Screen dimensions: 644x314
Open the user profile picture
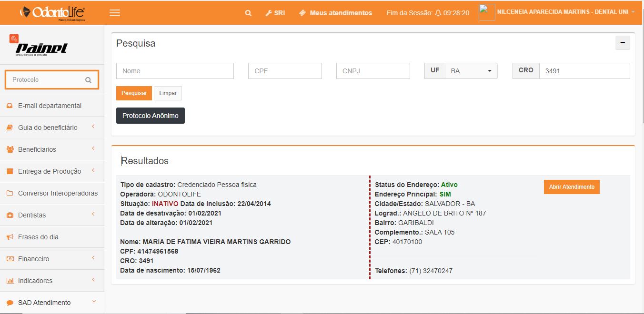pyautogui.click(x=487, y=12)
